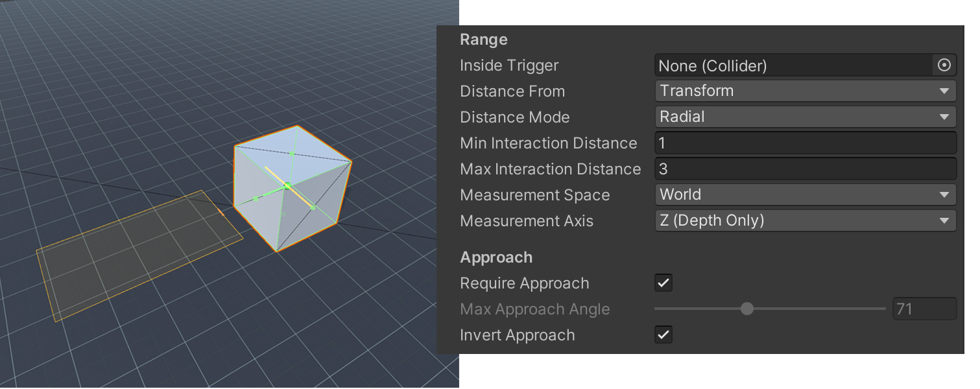Open the Measurement Space World dropdown
The image size is (980, 389).
pyautogui.click(x=806, y=194)
